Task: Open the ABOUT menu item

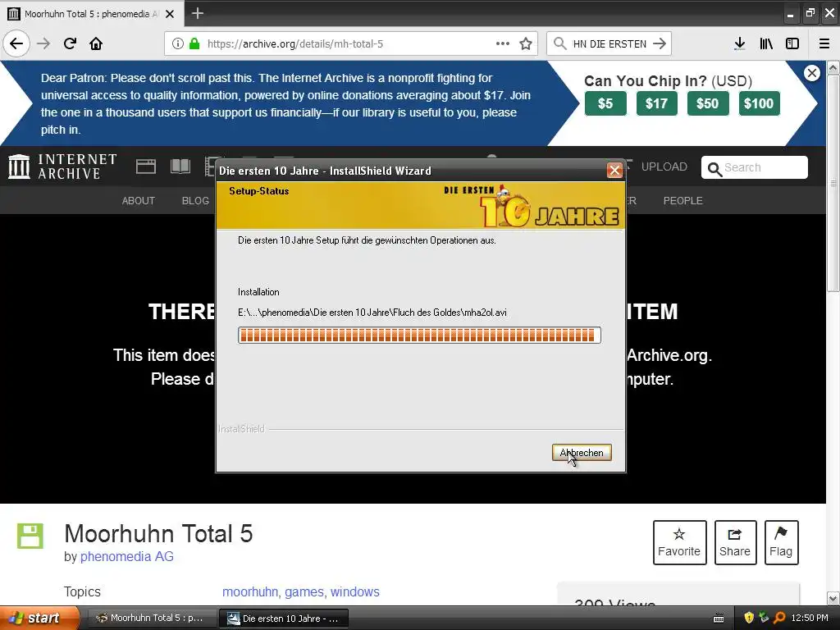Action: (x=138, y=200)
